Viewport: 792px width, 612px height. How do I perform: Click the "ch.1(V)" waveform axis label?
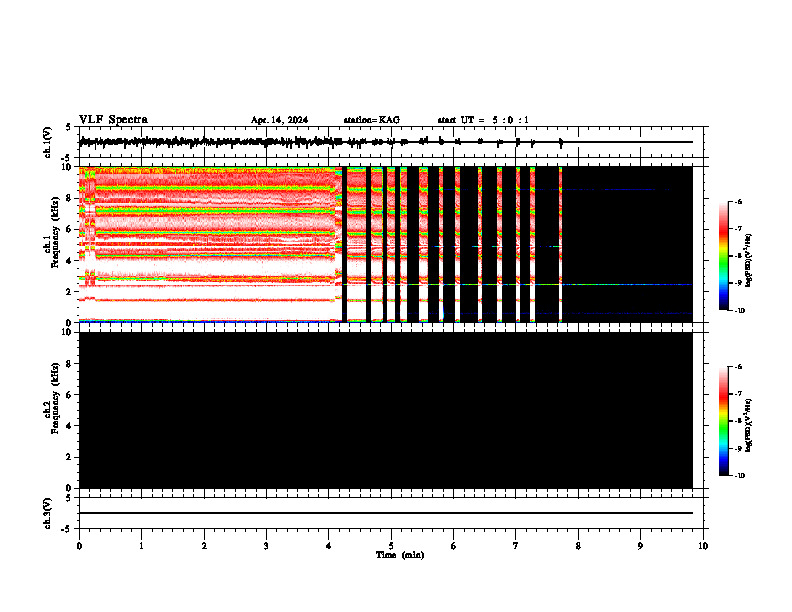click(48, 142)
